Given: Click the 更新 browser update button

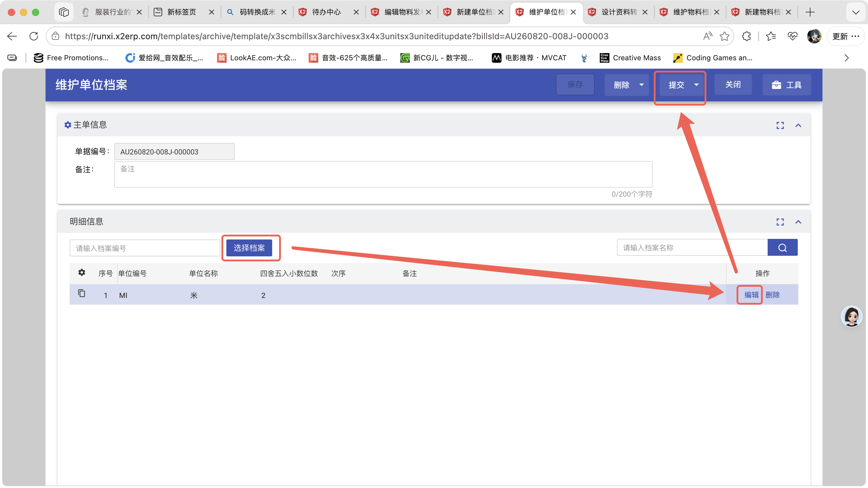Looking at the screenshot, I should click(846, 36).
